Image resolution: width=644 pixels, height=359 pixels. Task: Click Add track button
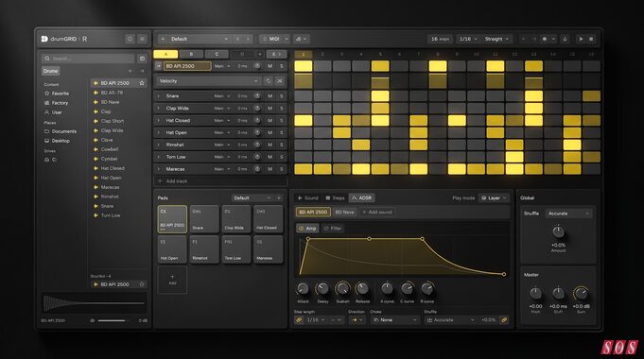pos(220,181)
